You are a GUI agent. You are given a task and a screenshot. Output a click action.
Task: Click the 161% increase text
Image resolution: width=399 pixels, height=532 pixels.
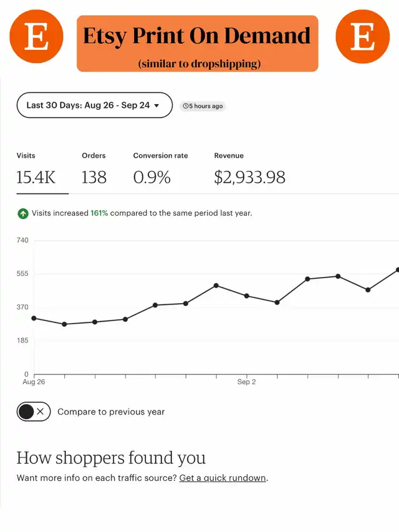[x=99, y=213]
